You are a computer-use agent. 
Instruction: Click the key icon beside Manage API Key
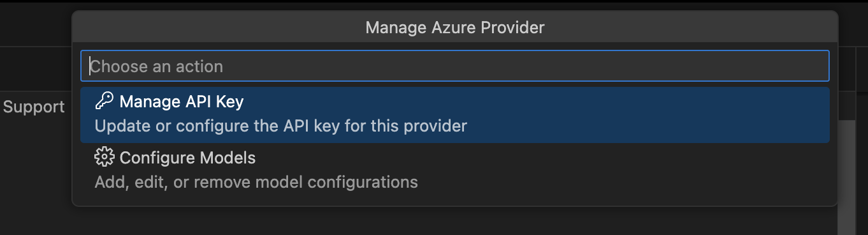(x=104, y=102)
